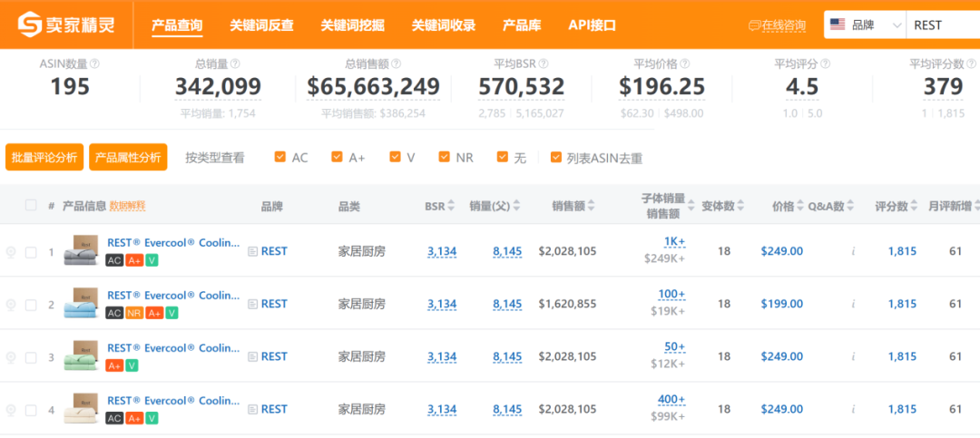Click help icon next to ASIN数量
Screen dimensions: 980x438
coord(95,63)
